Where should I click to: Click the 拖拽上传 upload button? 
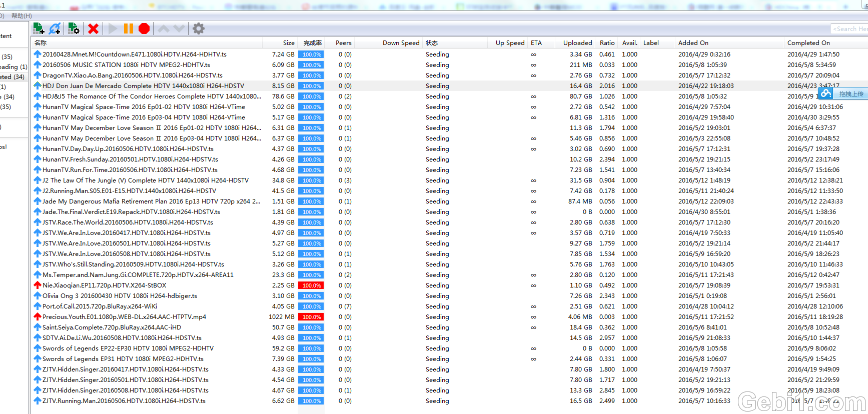[x=851, y=93]
